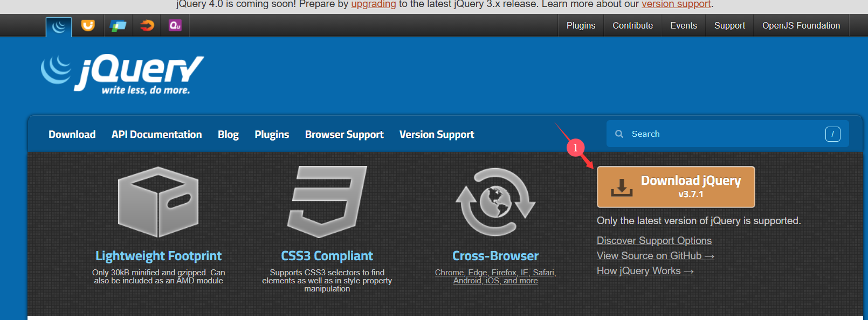This screenshot has width=868, height=320.
Task: Open Support in the top bar
Action: click(x=729, y=25)
